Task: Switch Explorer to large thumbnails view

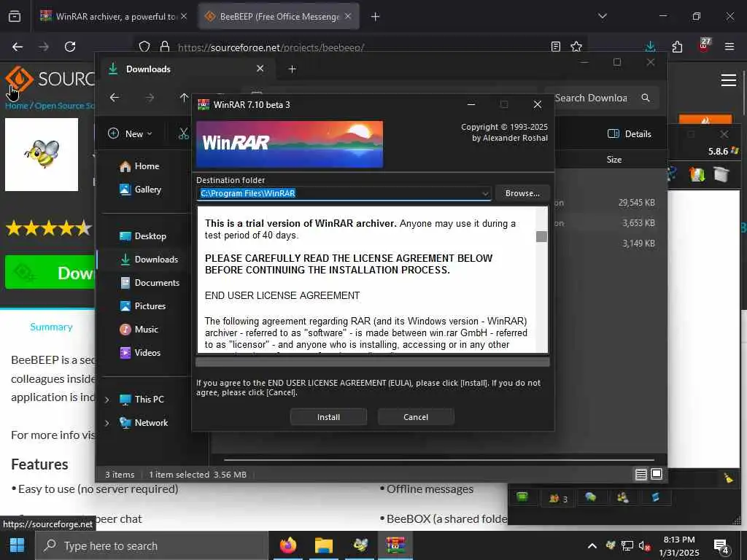Action: [657, 474]
